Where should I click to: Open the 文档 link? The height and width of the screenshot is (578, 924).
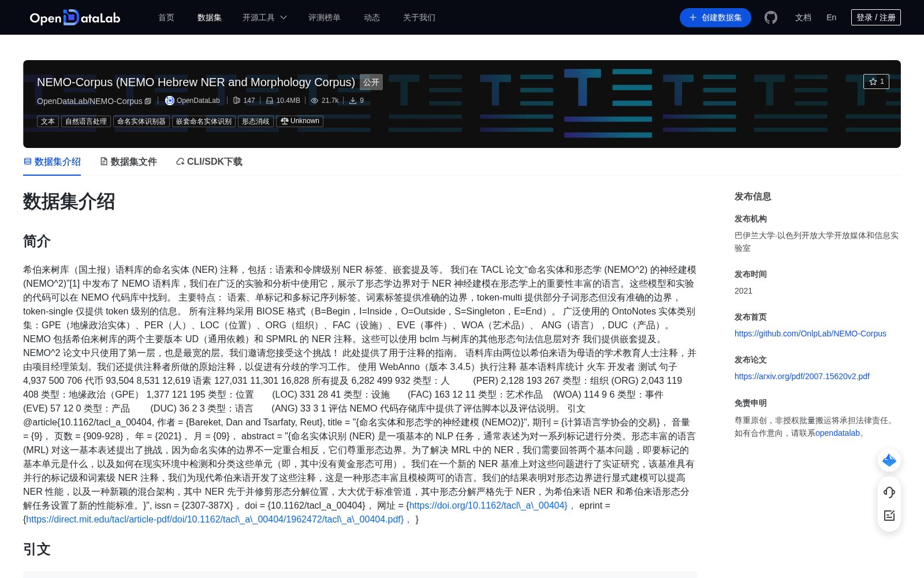[803, 17]
